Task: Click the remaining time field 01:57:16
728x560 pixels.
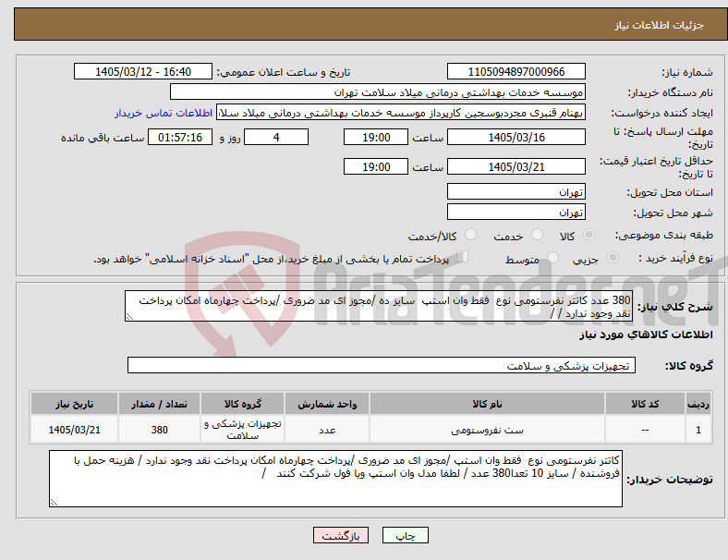Action: click(180, 137)
